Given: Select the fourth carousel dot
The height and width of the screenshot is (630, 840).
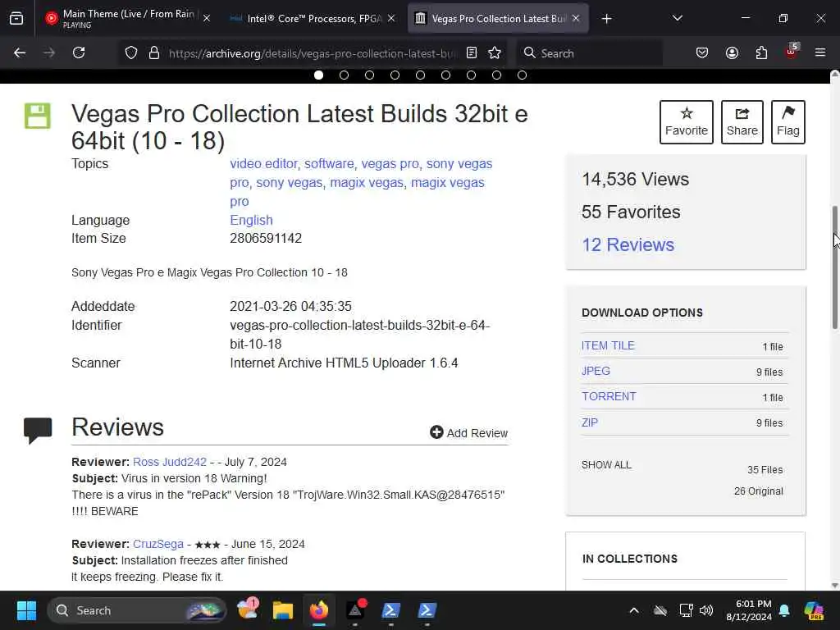Looking at the screenshot, I should [x=395, y=75].
